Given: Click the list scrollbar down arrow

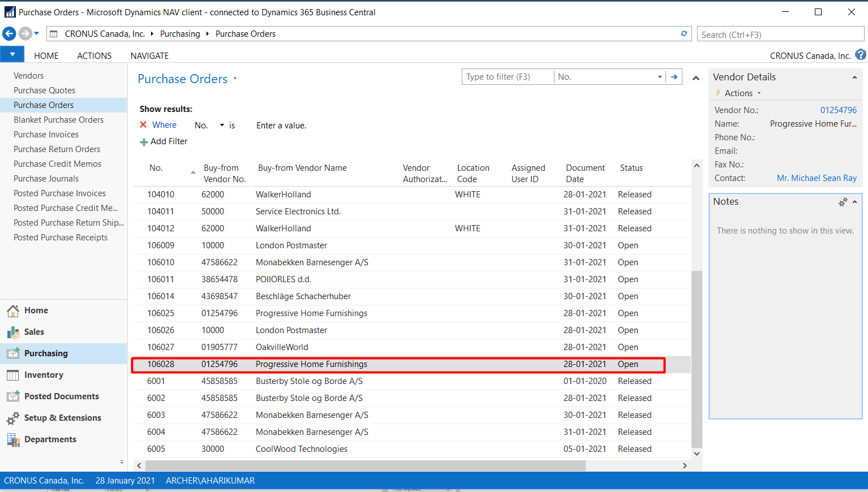Looking at the screenshot, I should coord(697,454).
